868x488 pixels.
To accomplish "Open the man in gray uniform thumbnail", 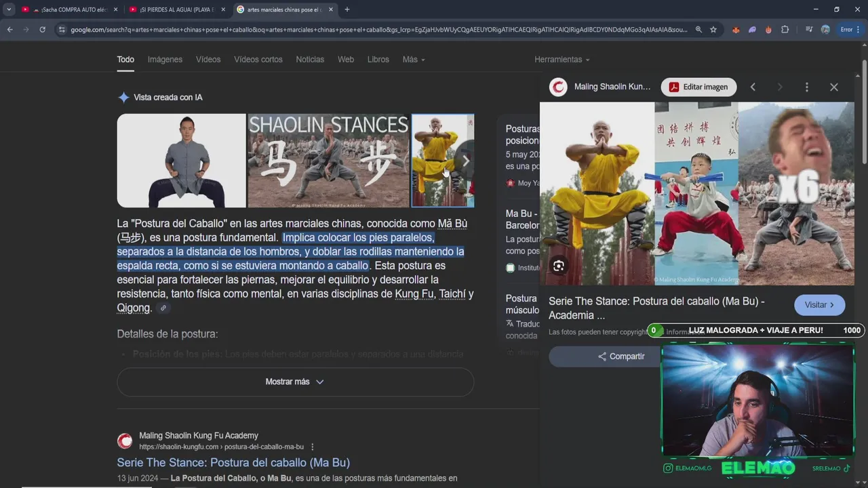I will click(181, 161).
